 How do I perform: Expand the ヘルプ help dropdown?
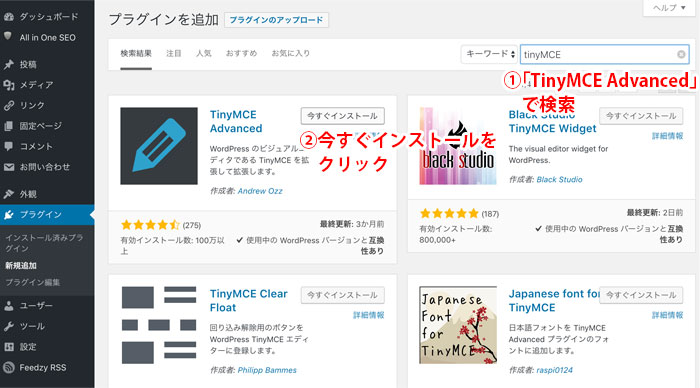[x=669, y=8]
